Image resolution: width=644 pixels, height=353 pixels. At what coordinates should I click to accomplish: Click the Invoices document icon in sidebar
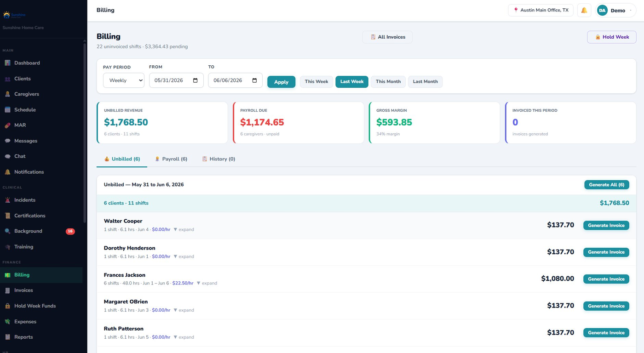point(7,290)
